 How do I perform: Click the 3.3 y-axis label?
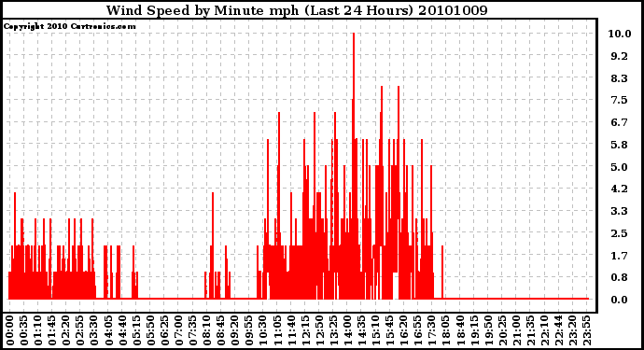(x=620, y=211)
